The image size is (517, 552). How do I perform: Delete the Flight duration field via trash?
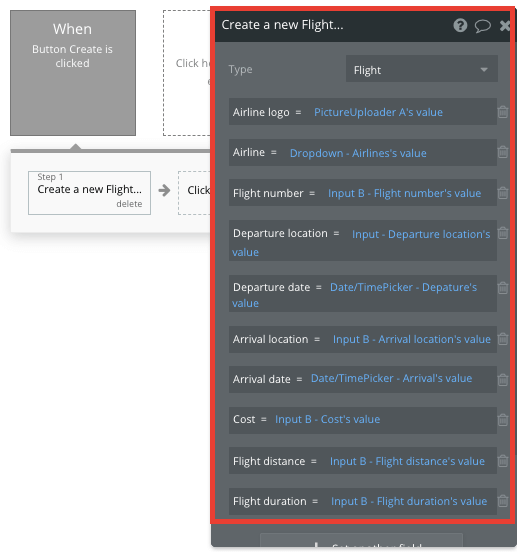[503, 501]
